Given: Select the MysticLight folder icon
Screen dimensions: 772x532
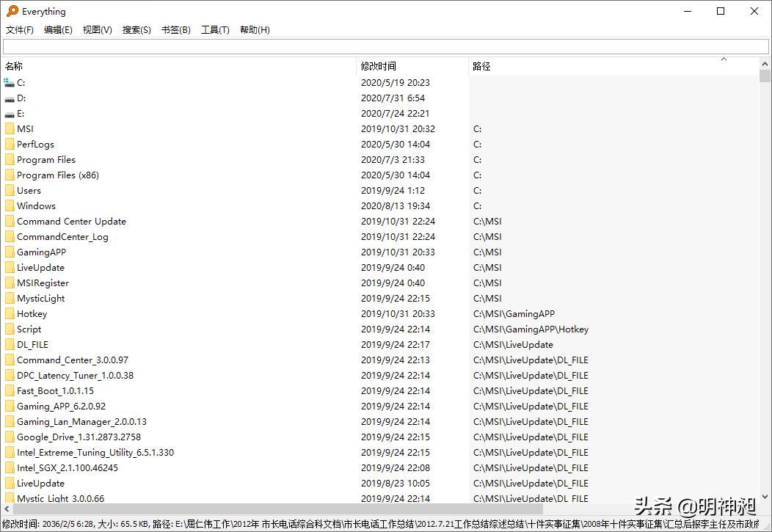Looking at the screenshot, I should pyautogui.click(x=10, y=299).
